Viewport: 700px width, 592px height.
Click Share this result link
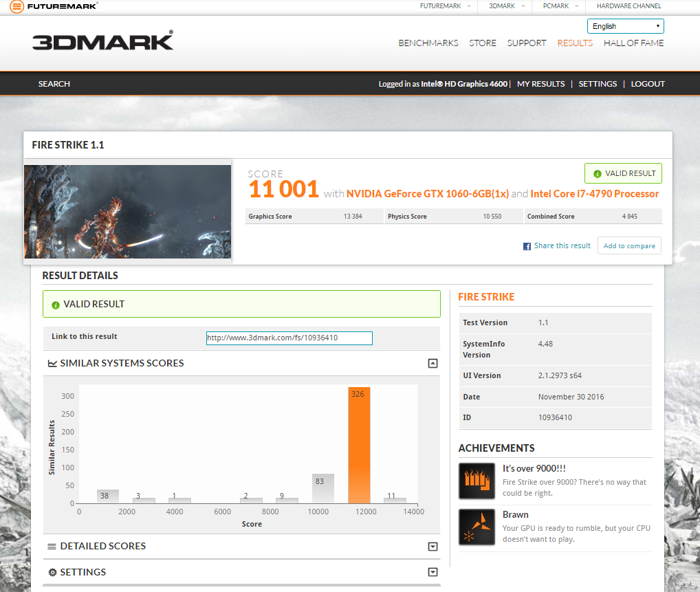(562, 245)
